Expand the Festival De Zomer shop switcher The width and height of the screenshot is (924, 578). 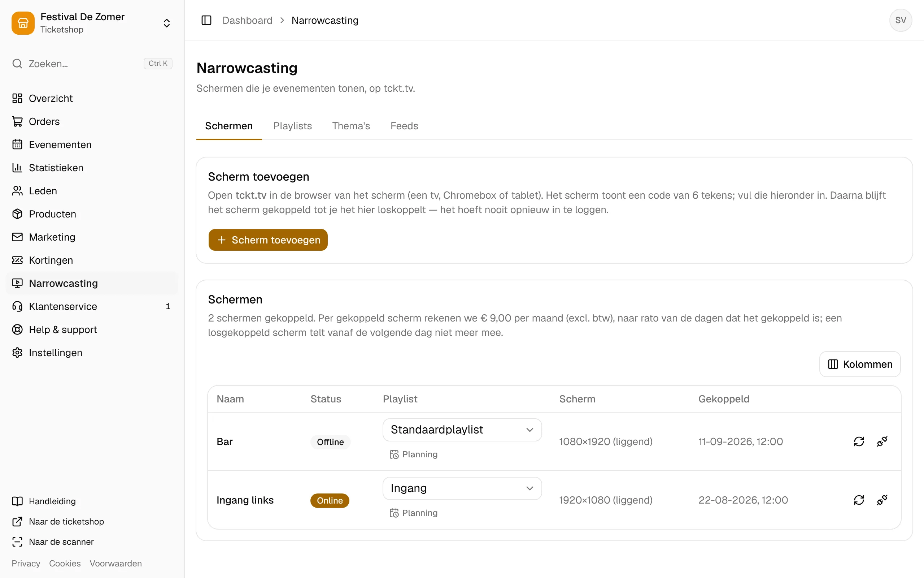coord(92,23)
